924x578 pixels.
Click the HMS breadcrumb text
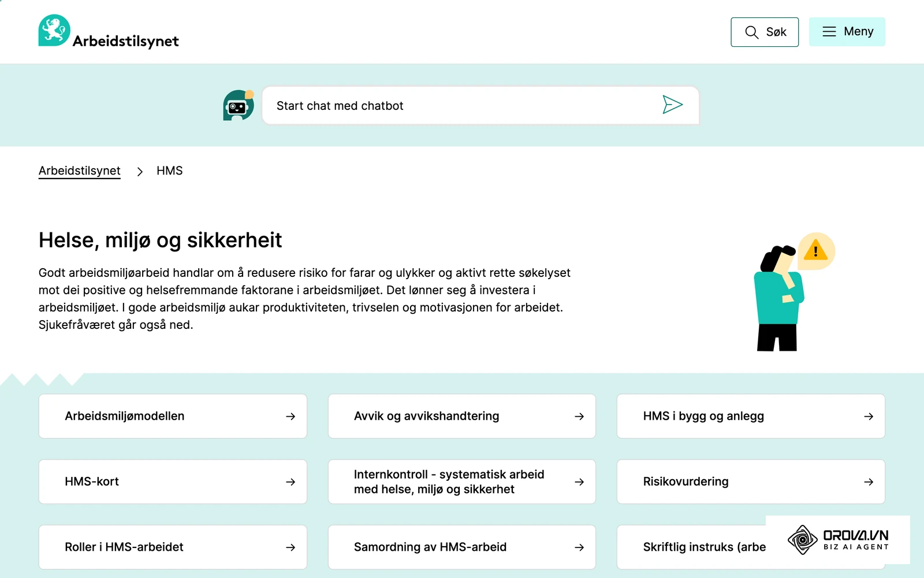point(169,171)
